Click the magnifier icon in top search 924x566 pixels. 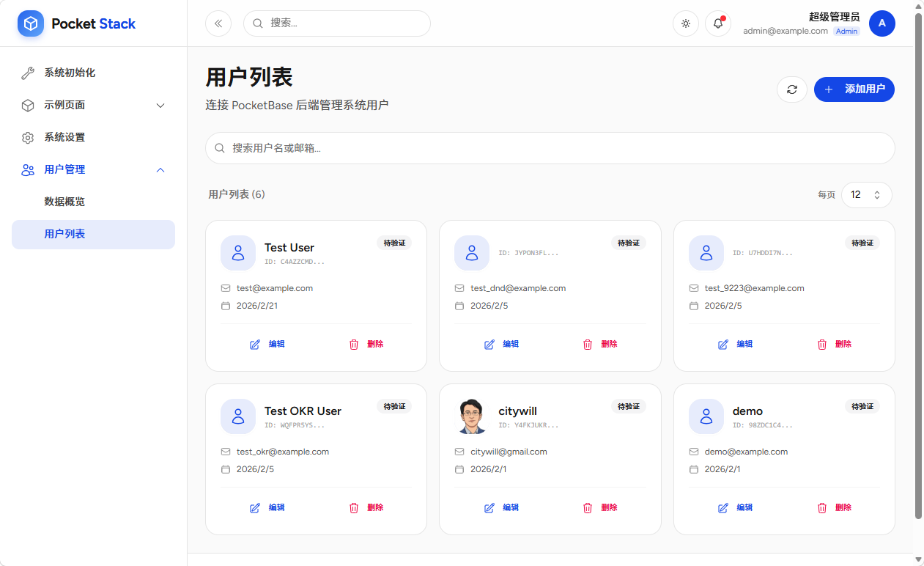[x=258, y=23]
